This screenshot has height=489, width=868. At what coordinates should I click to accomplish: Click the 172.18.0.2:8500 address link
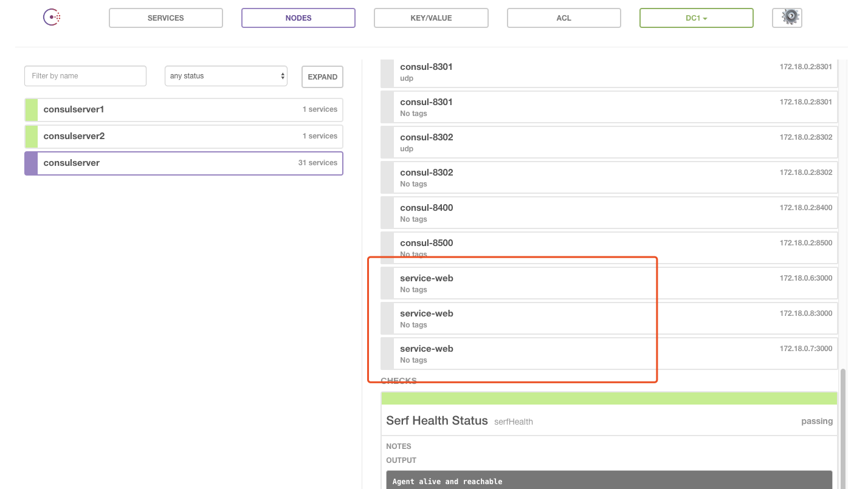805,242
